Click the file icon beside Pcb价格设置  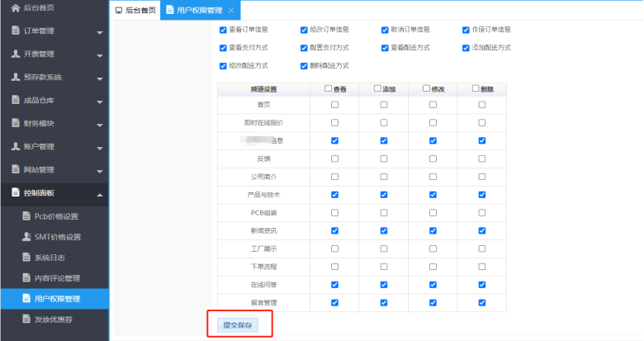pos(26,216)
